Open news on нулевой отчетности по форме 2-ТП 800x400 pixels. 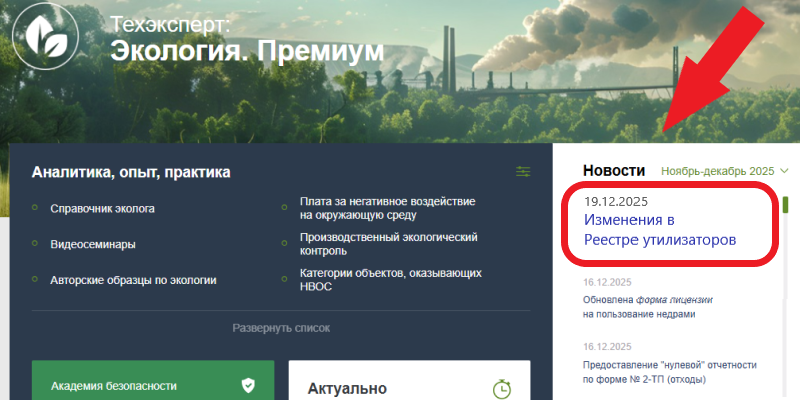tap(669, 372)
